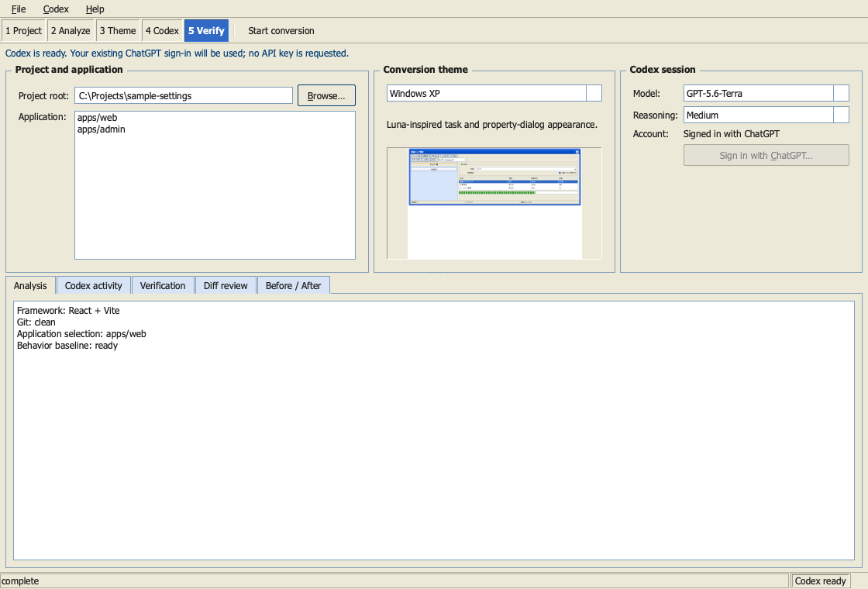Switch to the Before / After tab
Image resolution: width=868 pixels, height=589 pixels.
pos(294,286)
